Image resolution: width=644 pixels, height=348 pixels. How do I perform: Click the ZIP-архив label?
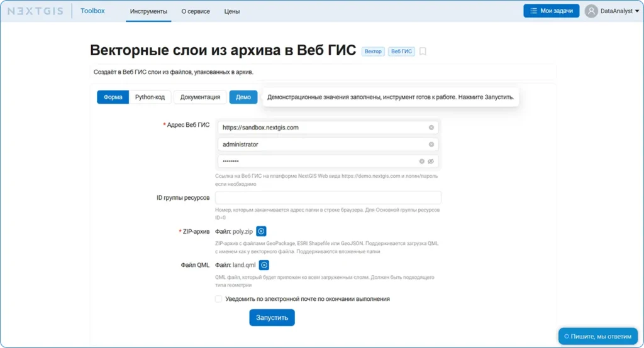[196, 231]
